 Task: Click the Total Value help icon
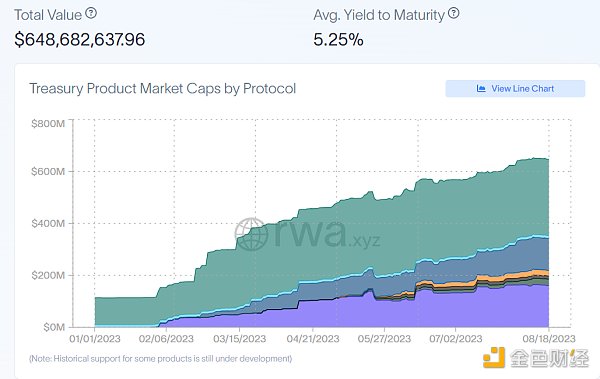91,14
